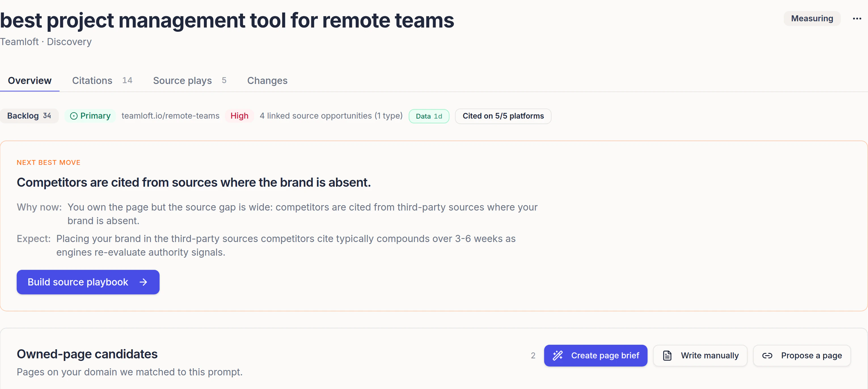Click the Data 1d freshness badge
Viewport: 868px width, 389px height.
point(428,116)
